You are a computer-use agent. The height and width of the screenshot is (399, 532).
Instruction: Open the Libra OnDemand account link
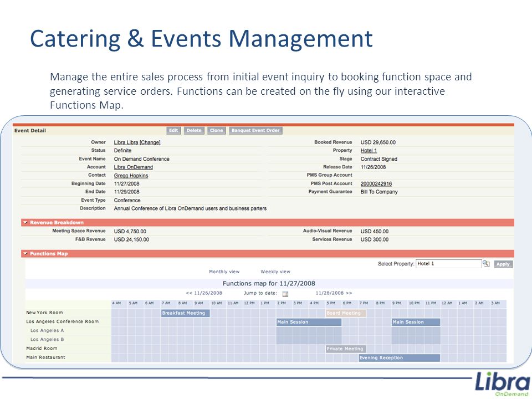pyautogui.click(x=134, y=167)
